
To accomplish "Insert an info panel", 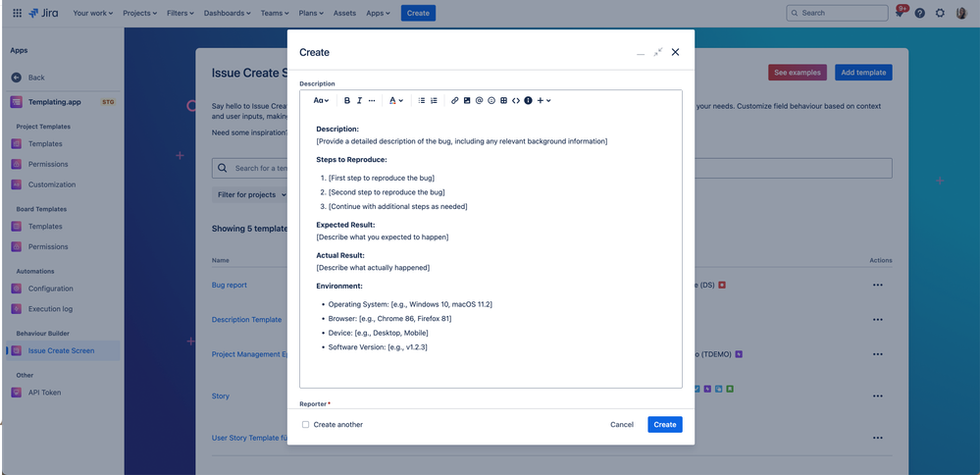I will tap(528, 101).
